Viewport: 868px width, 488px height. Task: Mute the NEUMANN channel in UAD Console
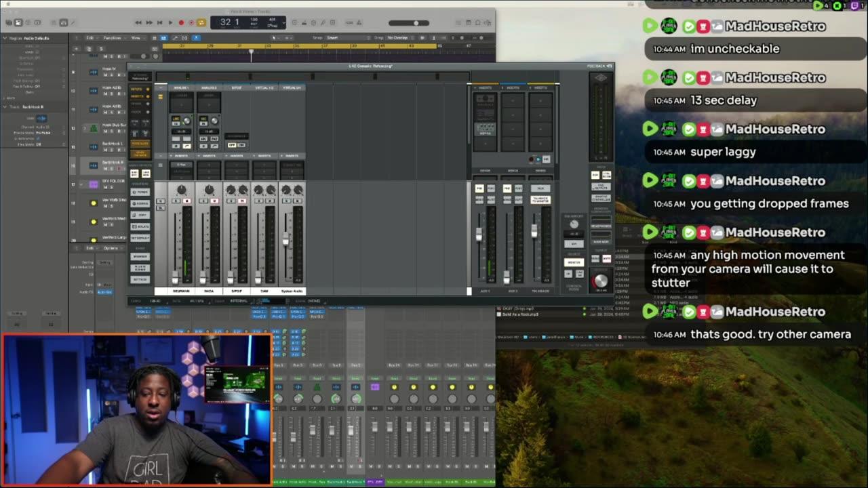(x=187, y=201)
